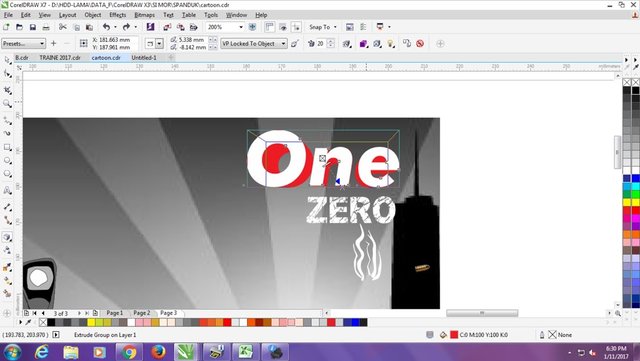The width and height of the screenshot is (640, 361).
Task: Pick the yellow swatch in the bottom palette
Action: click(x=91, y=322)
